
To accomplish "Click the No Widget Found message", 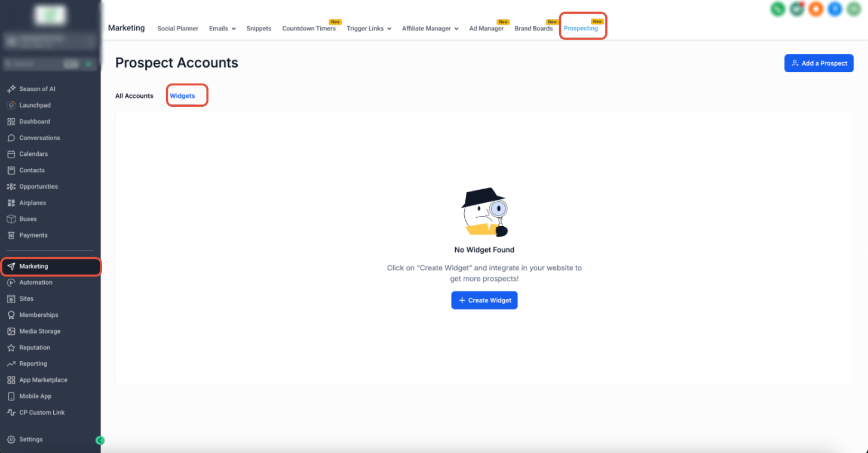I will tap(484, 250).
